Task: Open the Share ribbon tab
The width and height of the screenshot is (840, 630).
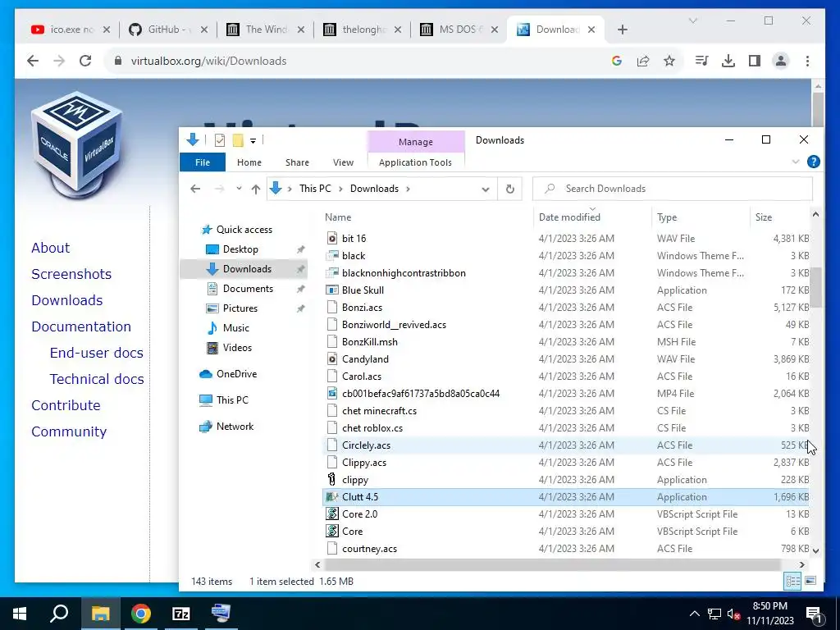Action: point(297,162)
